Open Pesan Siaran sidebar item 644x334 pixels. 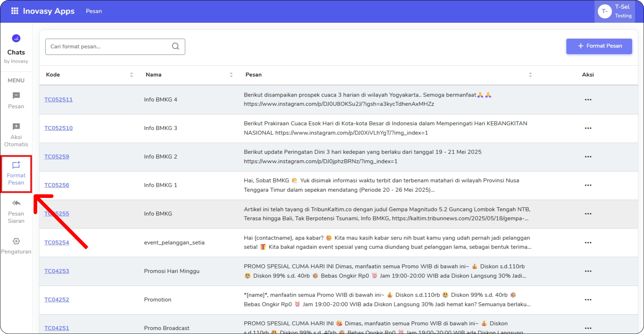(x=16, y=211)
